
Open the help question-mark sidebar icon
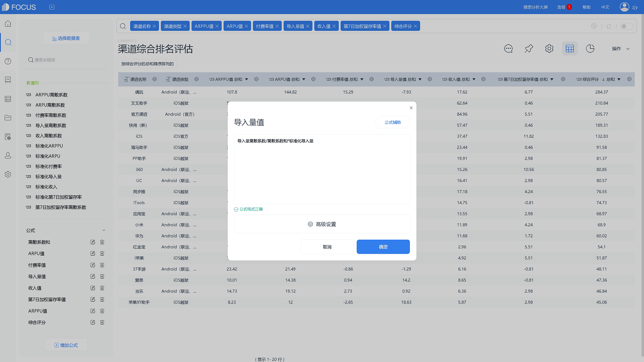click(8, 61)
